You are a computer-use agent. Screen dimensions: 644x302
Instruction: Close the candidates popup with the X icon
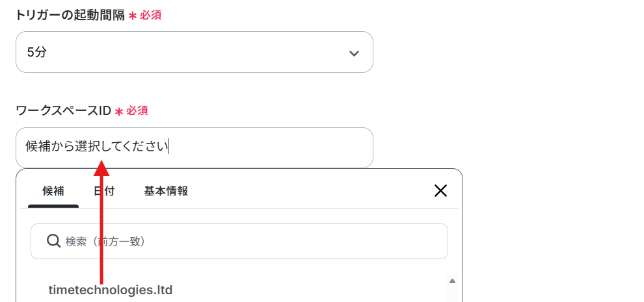440,190
